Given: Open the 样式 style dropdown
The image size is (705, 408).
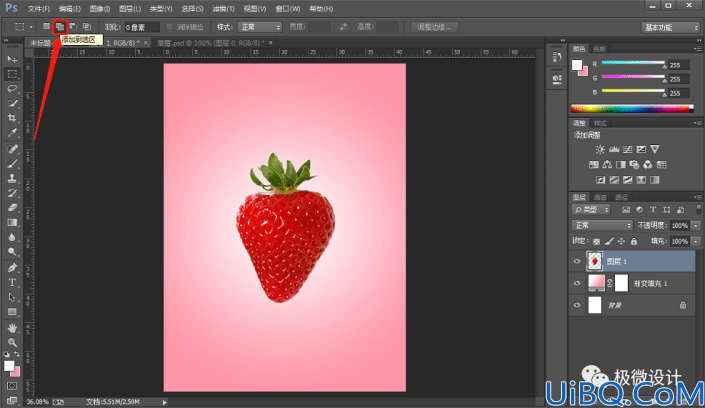Looking at the screenshot, I should click(260, 27).
